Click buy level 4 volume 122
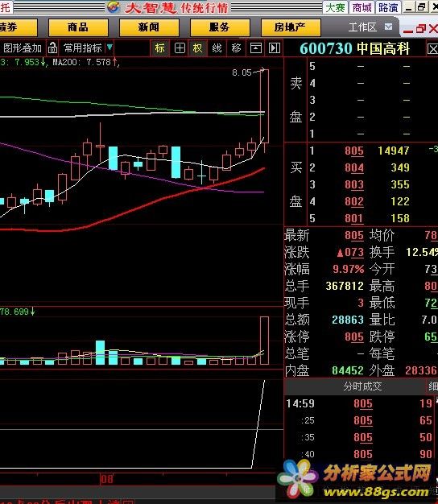Viewport: 438px width, 504px height. [400, 201]
